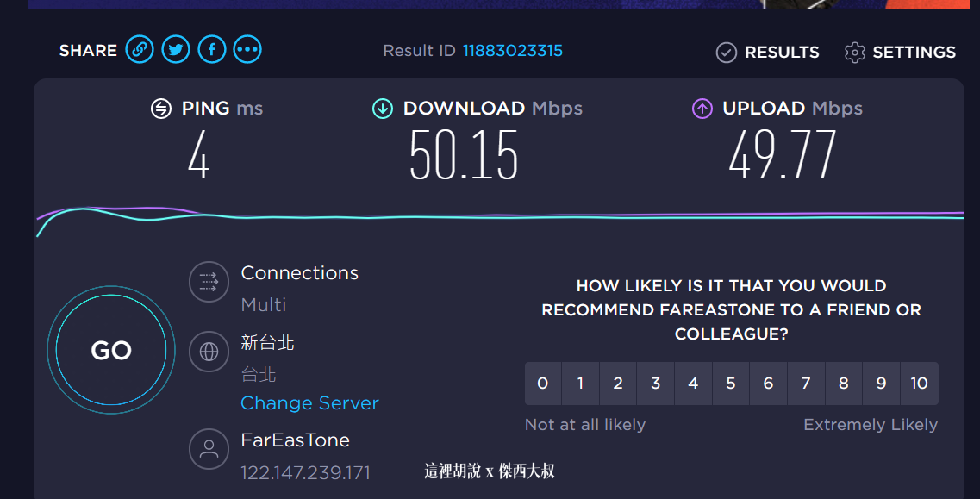Share the result on Twitter

pos(176,49)
